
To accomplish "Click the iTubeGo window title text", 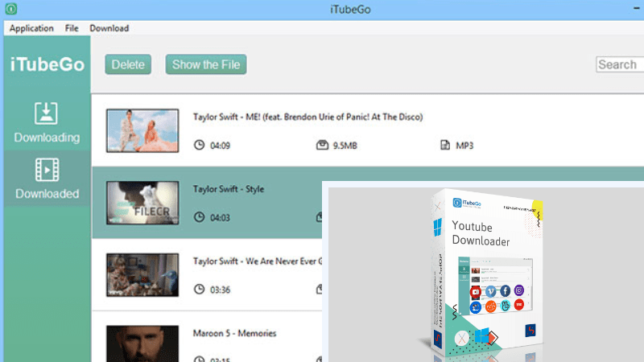I will (350, 10).
